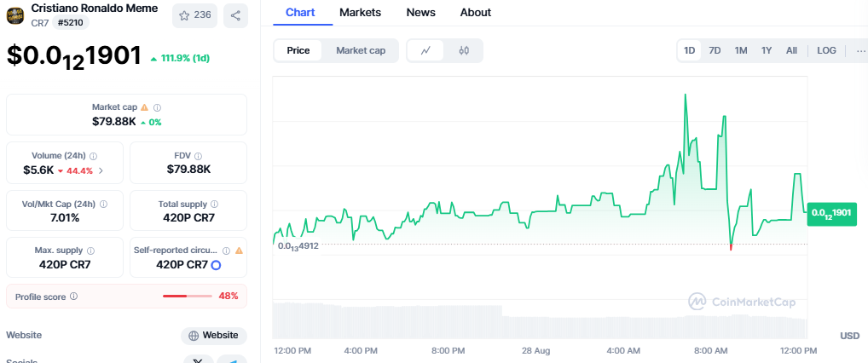Open market cap info tooltip icon
The image size is (868, 363).
pyautogui.click(x=157, y=107)
